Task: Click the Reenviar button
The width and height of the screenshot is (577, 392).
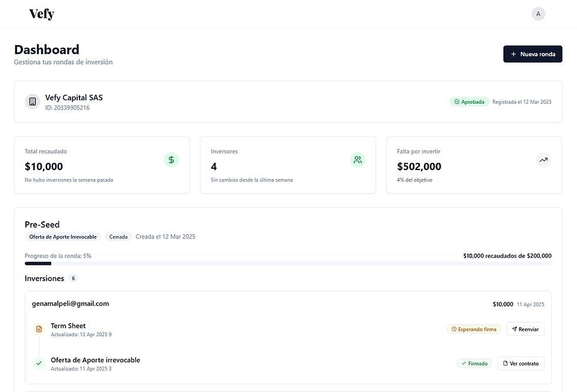Action: (x=525, y=329)
